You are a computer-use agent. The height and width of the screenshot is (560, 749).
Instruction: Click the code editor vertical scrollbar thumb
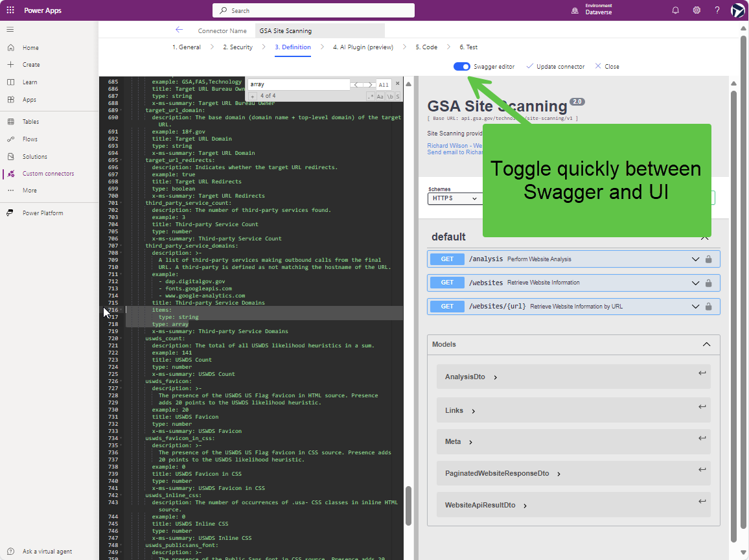point(408,506)
